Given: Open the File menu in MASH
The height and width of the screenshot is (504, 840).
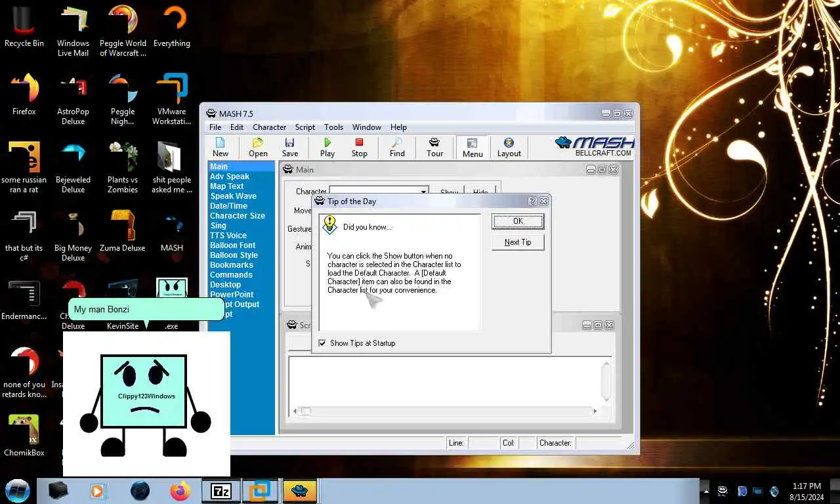Looking at the screenshot, I should pos(215,127).
